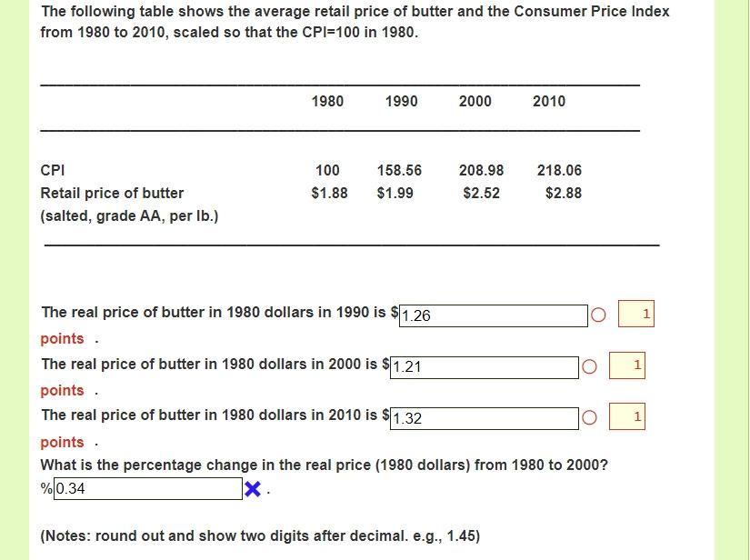
Task: Select the circle next to the 2000 answer box
Action: 589,365
